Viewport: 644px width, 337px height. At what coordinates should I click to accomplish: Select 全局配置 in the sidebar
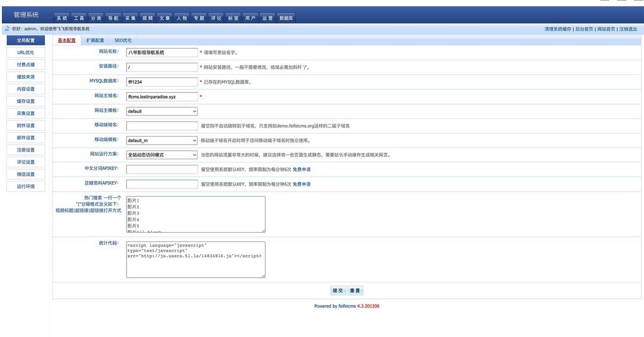click(26, 41)
